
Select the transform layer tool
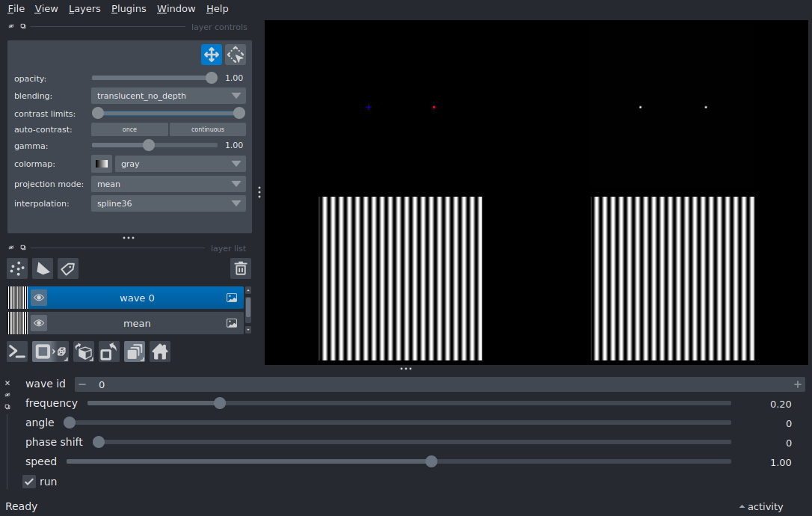click(x=236, y=55)
